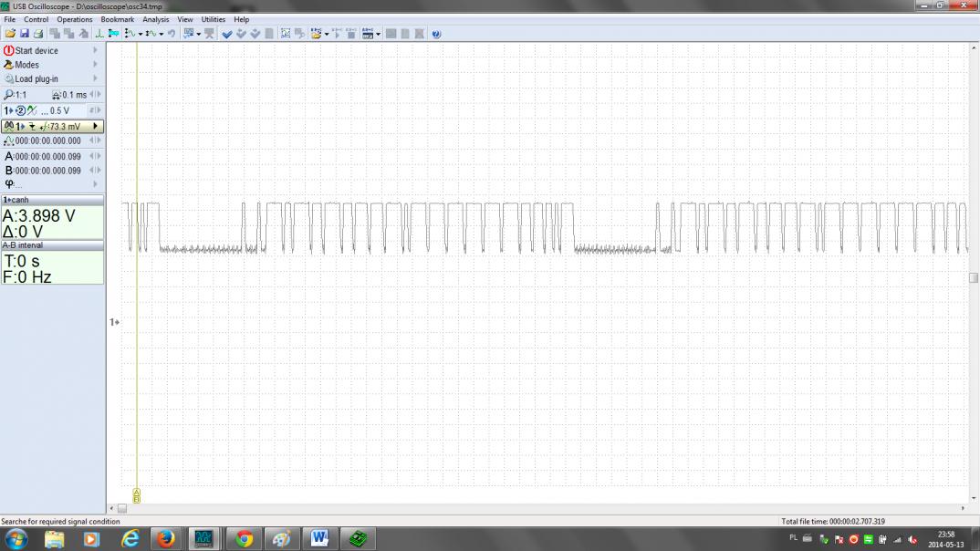This screenshot has height=551, width=980.
Task: Click the horizontal scrollbar thumb below the graph
Action: [x=122, y=508]
